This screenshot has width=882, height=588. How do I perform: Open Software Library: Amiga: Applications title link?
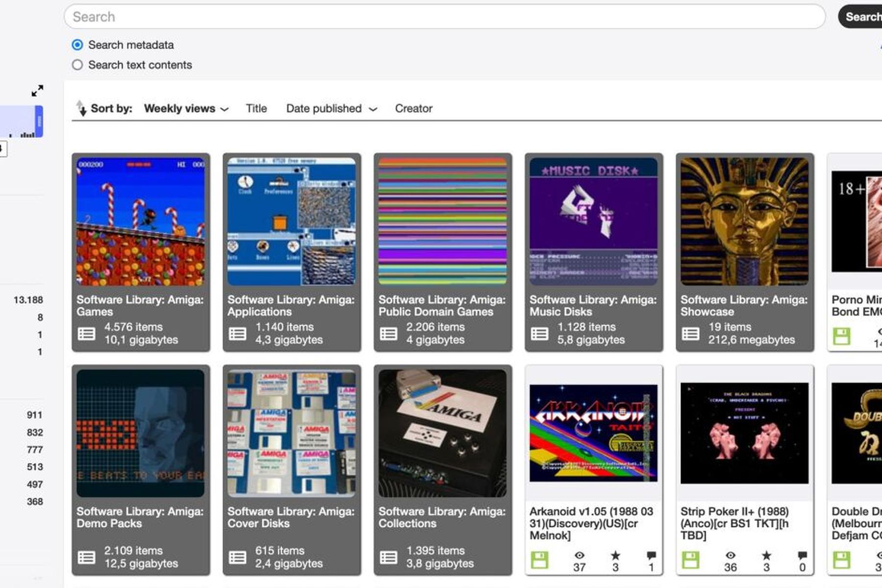coord(291,306)
